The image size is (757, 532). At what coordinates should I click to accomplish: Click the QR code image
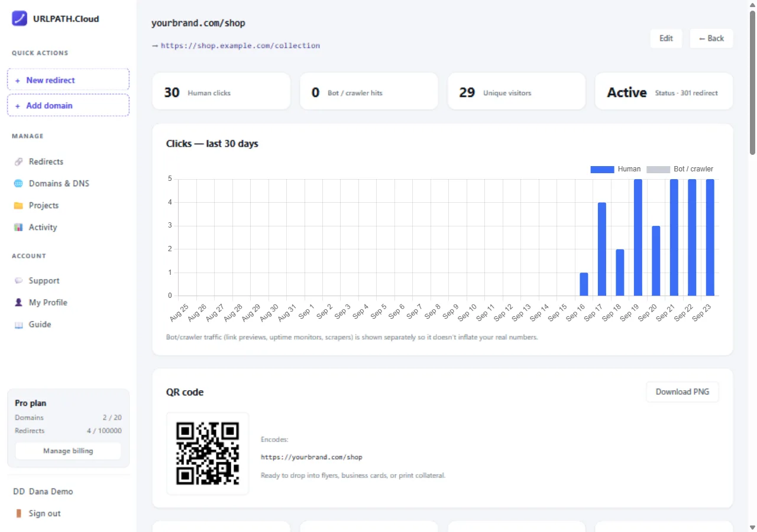point(208,453)
